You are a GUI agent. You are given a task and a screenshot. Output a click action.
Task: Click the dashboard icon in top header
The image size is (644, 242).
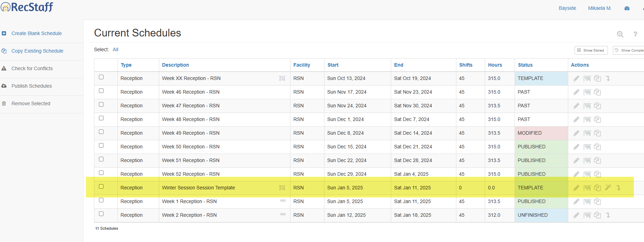(627, 8)
